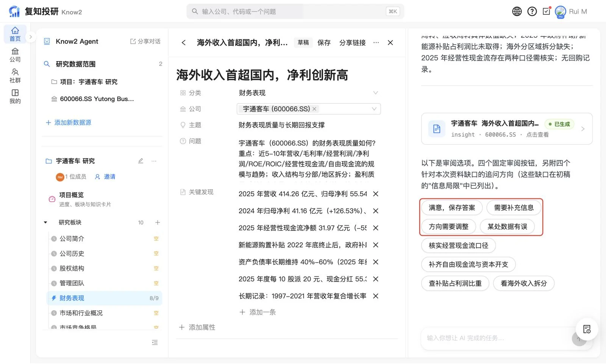Open 公司 section in the sidebar
This screenshot has width=606, height=364.
(15, 55)
